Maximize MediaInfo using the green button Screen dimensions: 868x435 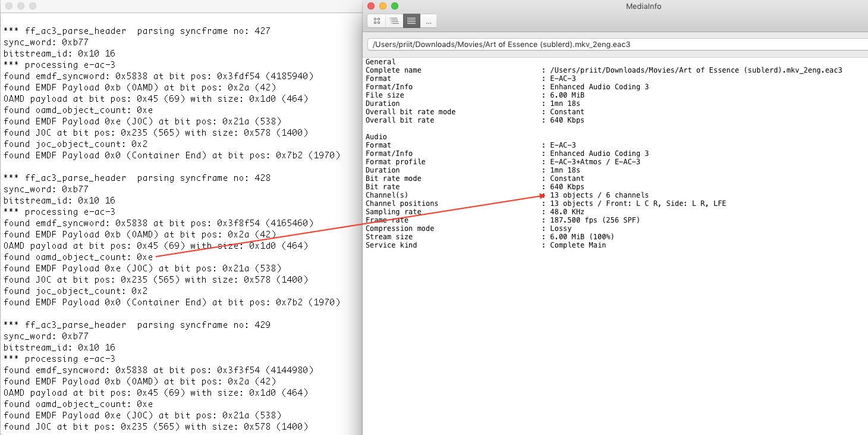point(395,6)
